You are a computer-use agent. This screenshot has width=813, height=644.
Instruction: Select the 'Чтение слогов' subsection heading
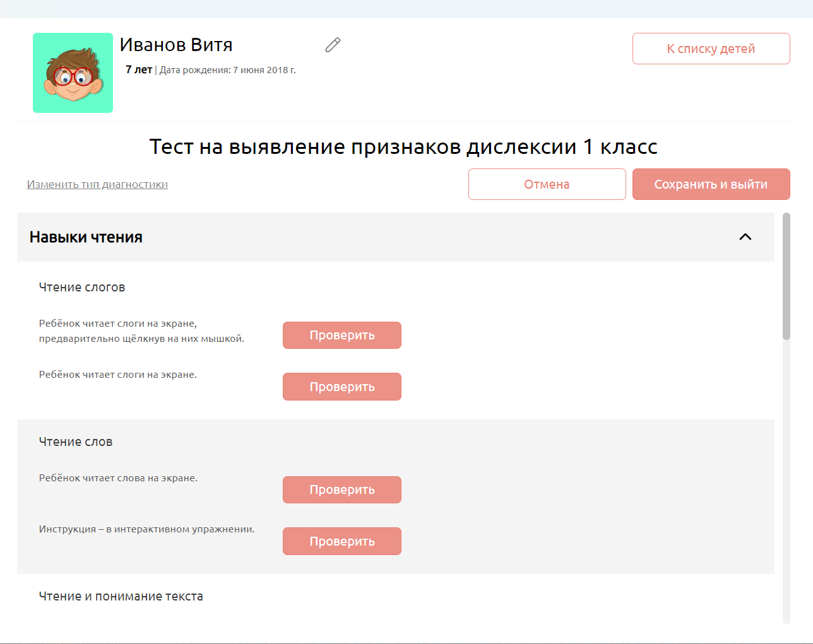tap(82, 287)
